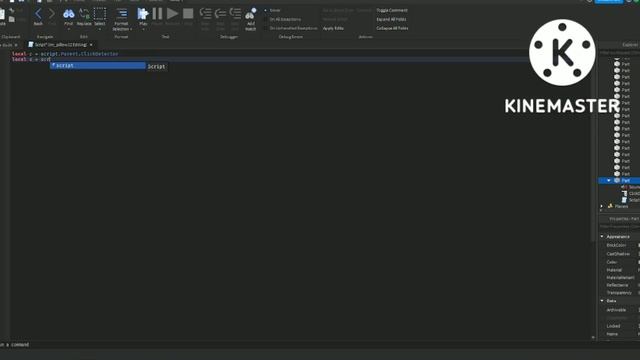640x360 pixels.
Task: Click the Add Watch icon
Action: point(251,14)
